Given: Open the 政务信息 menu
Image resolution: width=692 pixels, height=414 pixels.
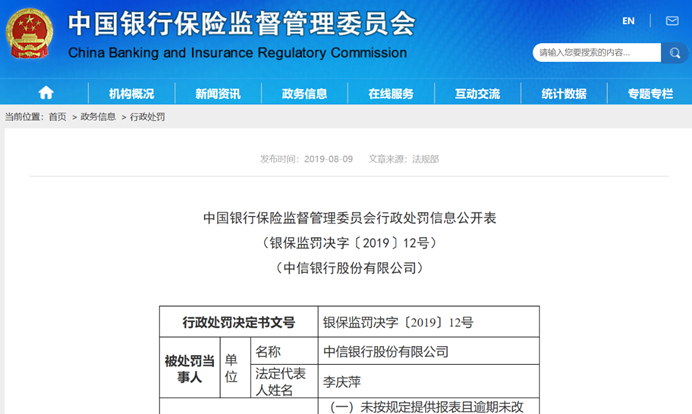Looking at the screenshot, I should point(305,94).
